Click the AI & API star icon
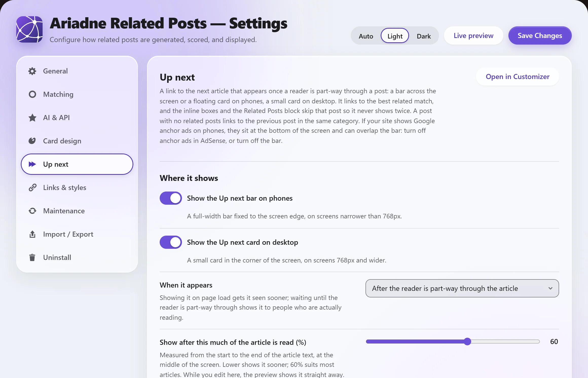Image resolution: width=588 pixels, height=378 pixels. (x=32, y=118)
